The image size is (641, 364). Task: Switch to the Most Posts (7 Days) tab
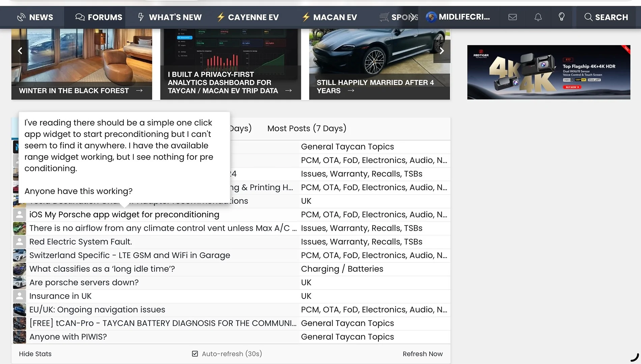click(307, 128)
